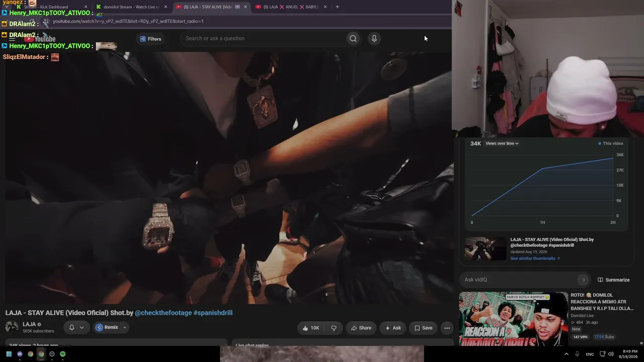Screen dimensions: 644x362
Task: Expand the notification bell dropdown chevron
Action: (x=82, y=327)
